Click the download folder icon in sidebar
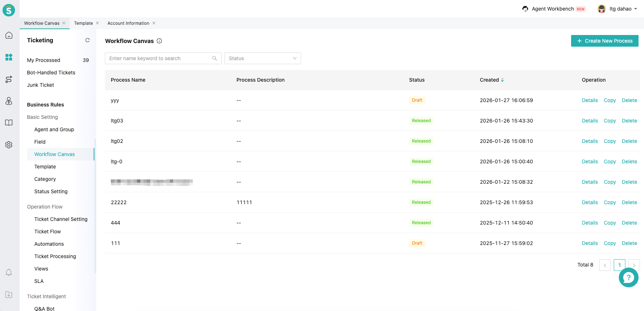This screenshot has width=644, height=311. click(x=9, y=294)
